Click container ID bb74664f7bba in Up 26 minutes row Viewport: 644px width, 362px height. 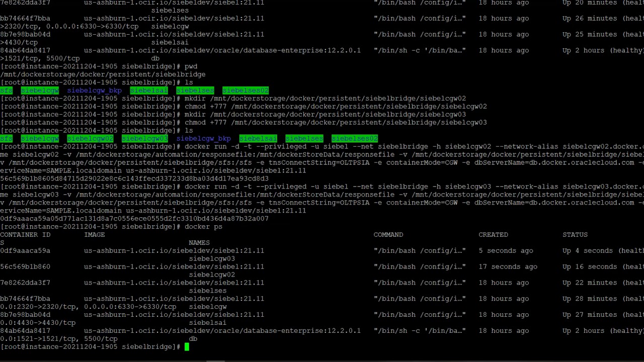click(25, 19)
